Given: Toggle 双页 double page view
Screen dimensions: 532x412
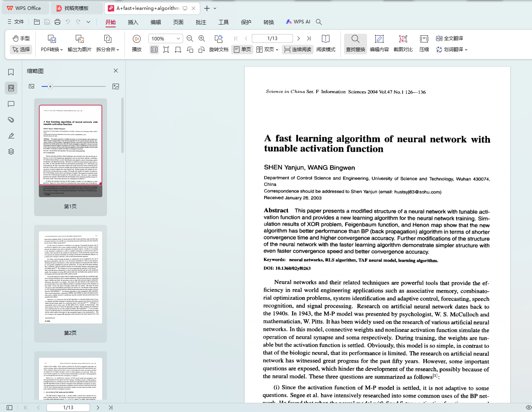Looking at the screenshot, I should 265,50.
